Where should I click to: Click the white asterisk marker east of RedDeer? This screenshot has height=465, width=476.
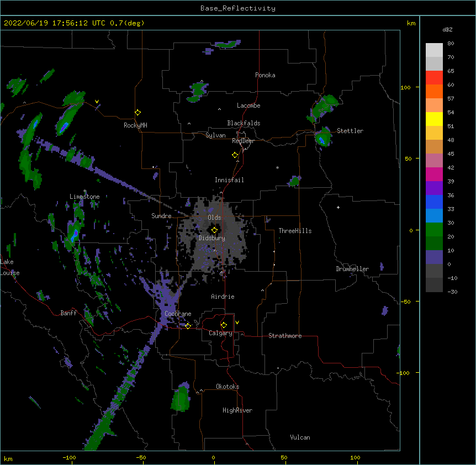click(277, 167)
